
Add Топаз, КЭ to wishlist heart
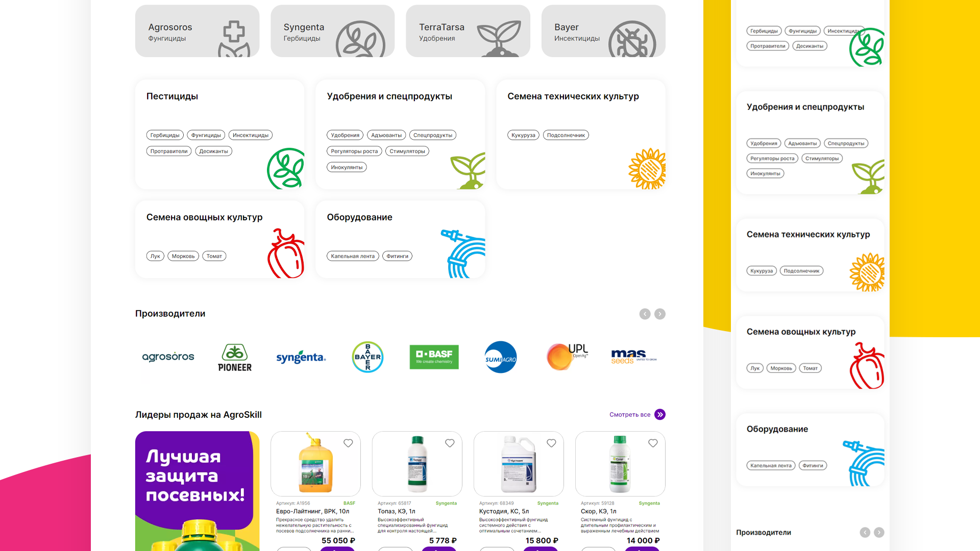(450, 443)
